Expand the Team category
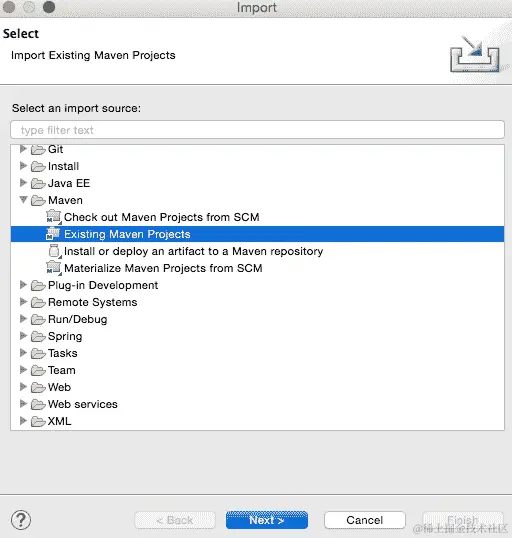This screenshot has width=512, height=538. click(x=23, y=370)
